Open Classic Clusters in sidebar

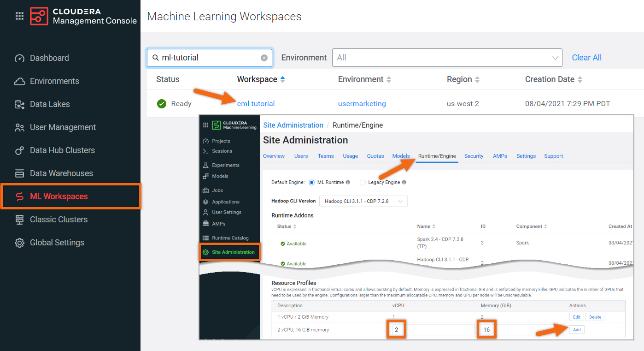59,220
